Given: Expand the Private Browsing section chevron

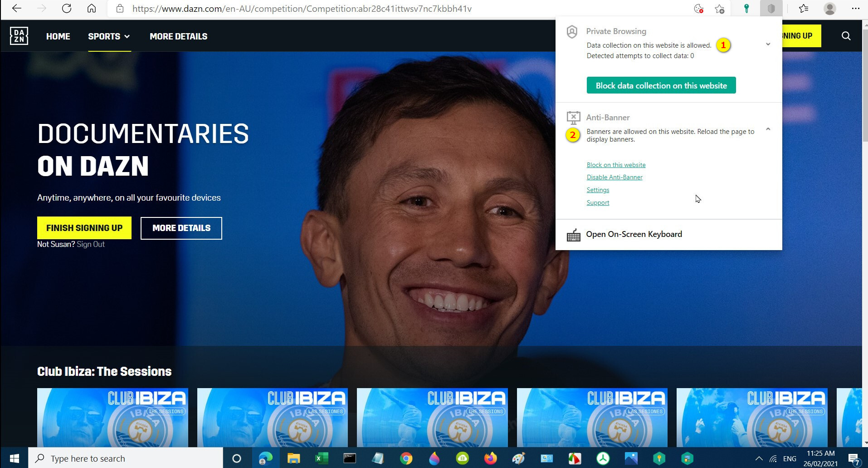Looking at the screenshot, I should pyautogui.click(x=768, y=44).
